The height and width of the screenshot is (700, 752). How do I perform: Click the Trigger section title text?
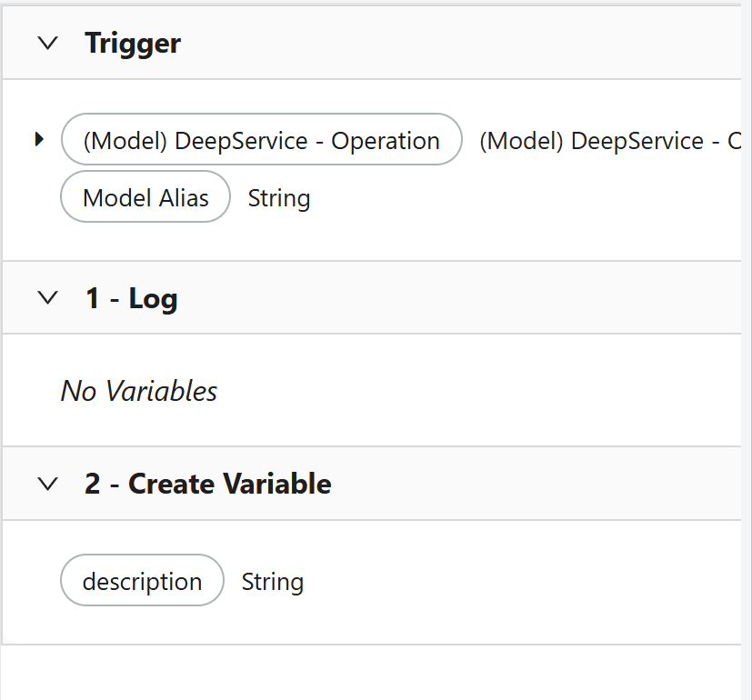(x=133, y=43)
